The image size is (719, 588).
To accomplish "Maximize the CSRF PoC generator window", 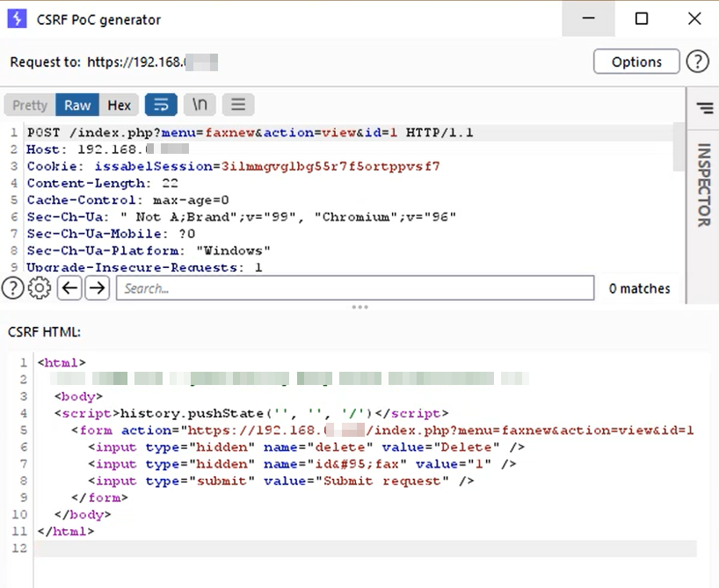I will 641,18.
